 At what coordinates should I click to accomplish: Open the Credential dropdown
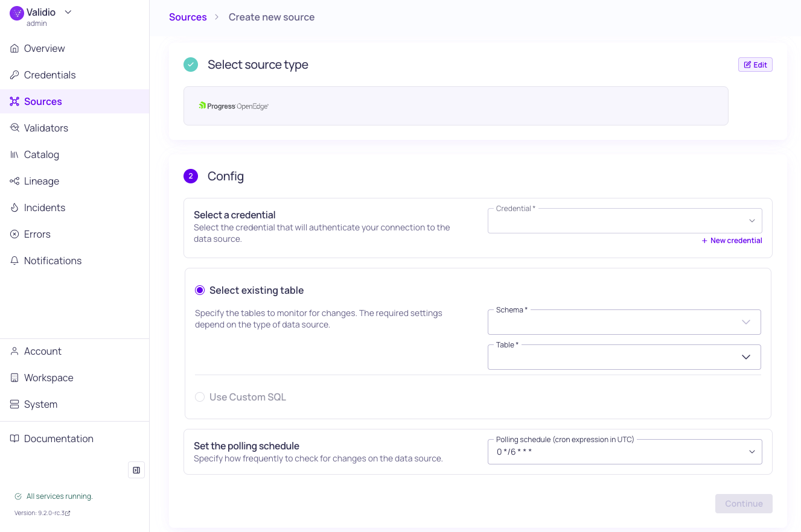(x=625, y=221)
